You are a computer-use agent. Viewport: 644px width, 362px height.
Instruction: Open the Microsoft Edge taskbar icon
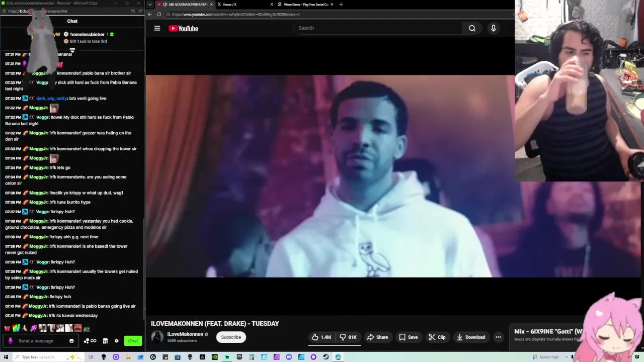click(x=338, y=357)
